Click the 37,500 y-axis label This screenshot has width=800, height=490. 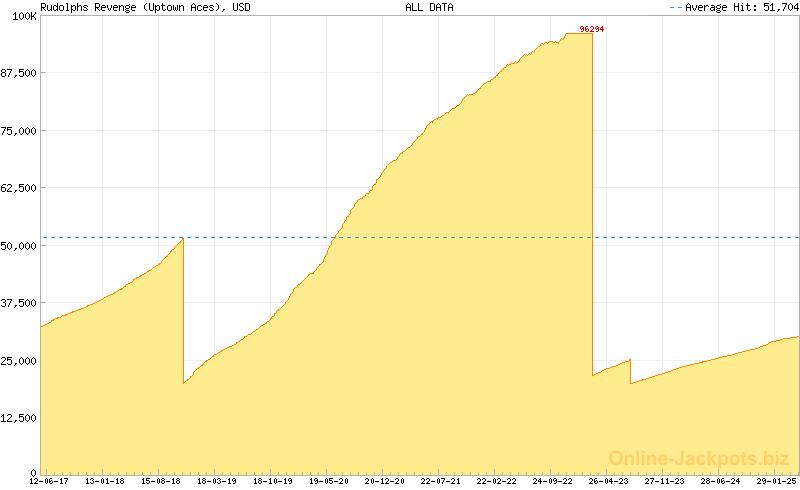19,303
